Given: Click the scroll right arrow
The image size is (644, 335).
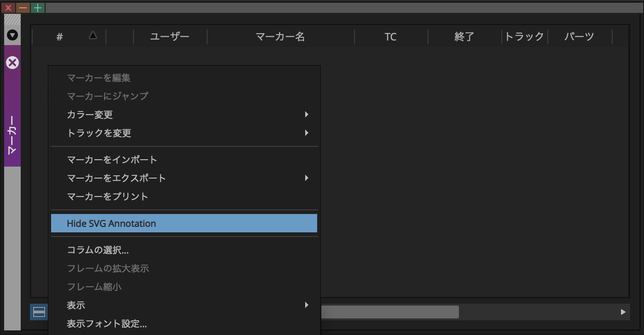Looking at the screenshot, I should pos(623,312).
